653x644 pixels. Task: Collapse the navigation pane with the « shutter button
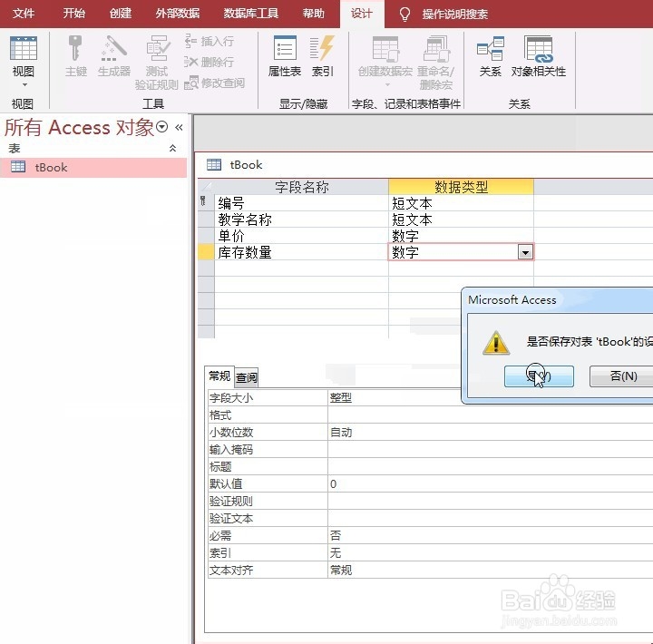(x=179, y=127)
